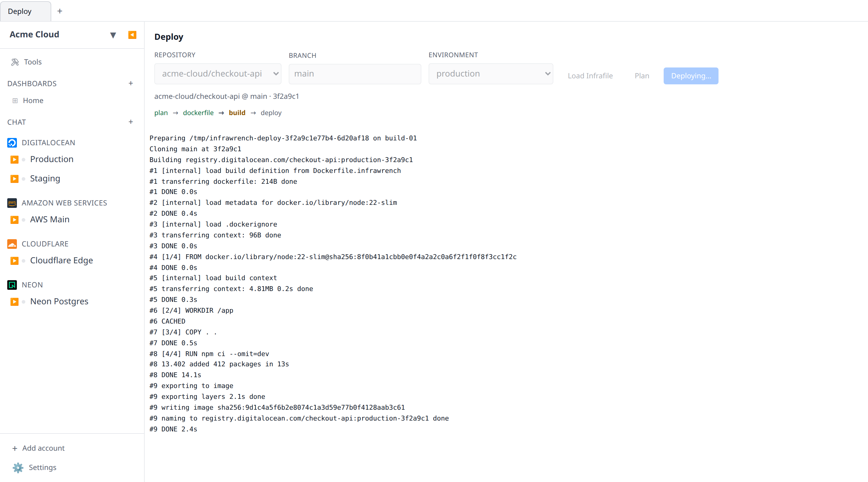Open the Neon Postgres account chat
The width and height of the screenshot is (868, 482).
[x=59, y=301]
